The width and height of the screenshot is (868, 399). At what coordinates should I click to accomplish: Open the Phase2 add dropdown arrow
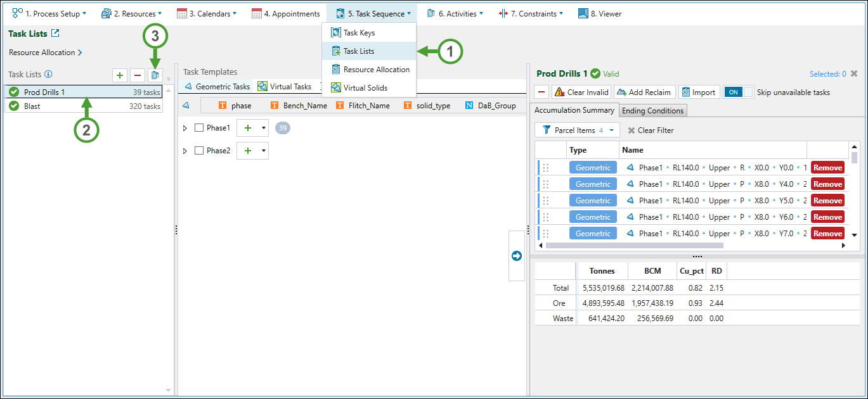click(x=263, y=151)
